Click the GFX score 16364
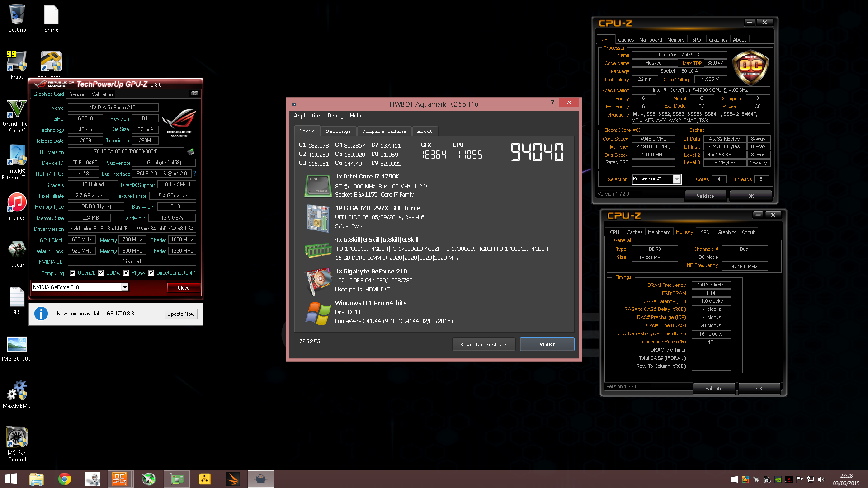The width and height of the screenshot is (868, 488). 434,155
